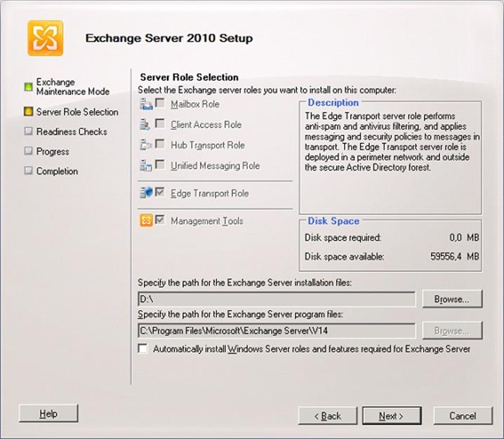The width and height of the screenshot is (504, 439).
Task: Click the Help button
Action: click(x=48, y=413)
